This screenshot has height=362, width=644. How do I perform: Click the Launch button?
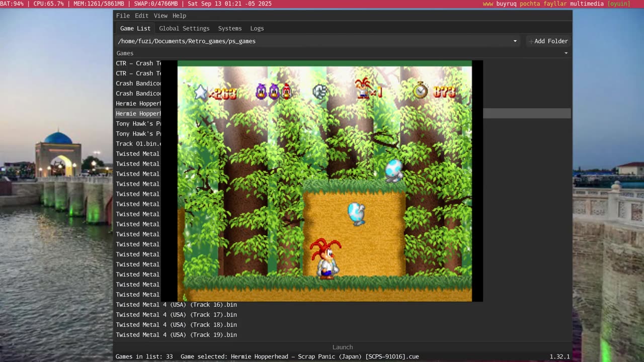pos(343,347)
